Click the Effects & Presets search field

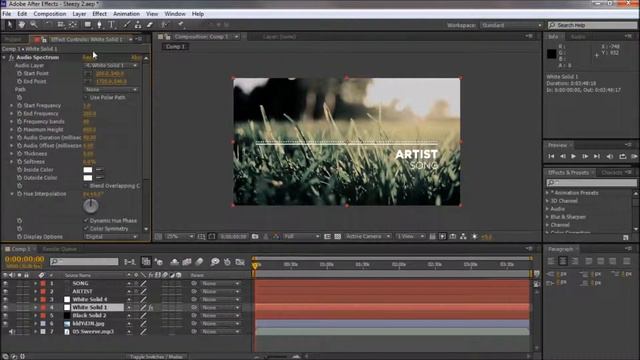(591, 182)
